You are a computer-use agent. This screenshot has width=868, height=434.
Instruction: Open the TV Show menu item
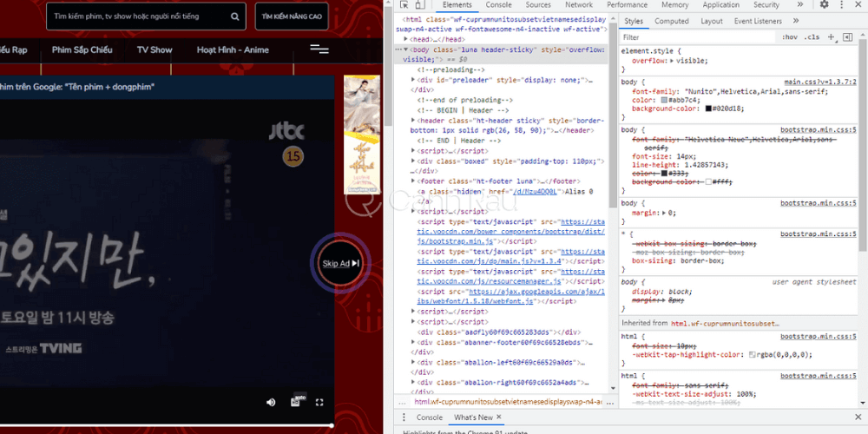155,49
